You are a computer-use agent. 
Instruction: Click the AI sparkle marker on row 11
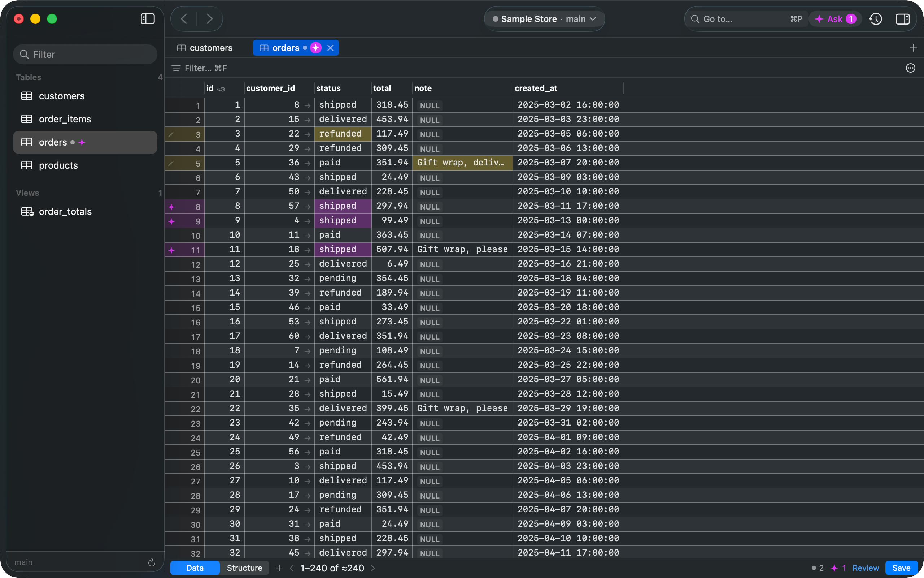pyautogui.click(x=171, y=250)
